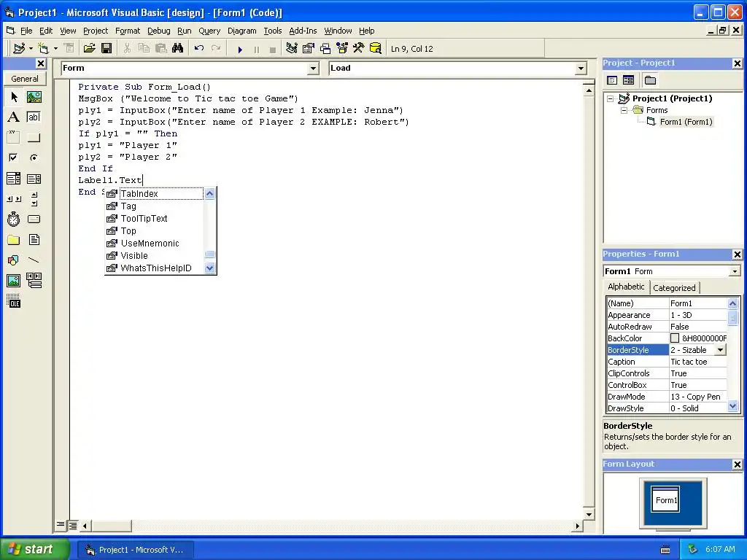Open the Add-Ins menu
Screen dimensions: 747x560
click(x=303, y=31)
